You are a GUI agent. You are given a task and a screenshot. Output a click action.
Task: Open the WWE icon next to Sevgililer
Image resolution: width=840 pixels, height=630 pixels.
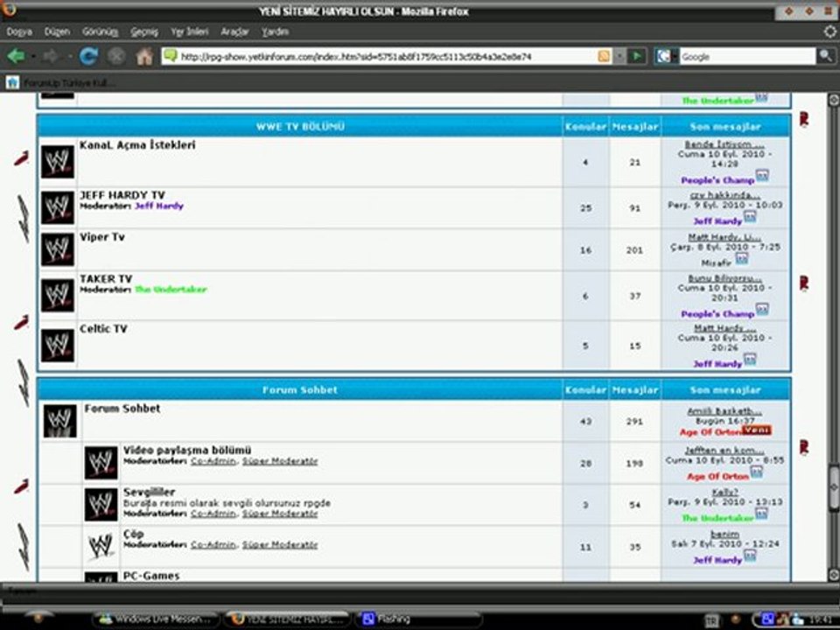(101, 504)
